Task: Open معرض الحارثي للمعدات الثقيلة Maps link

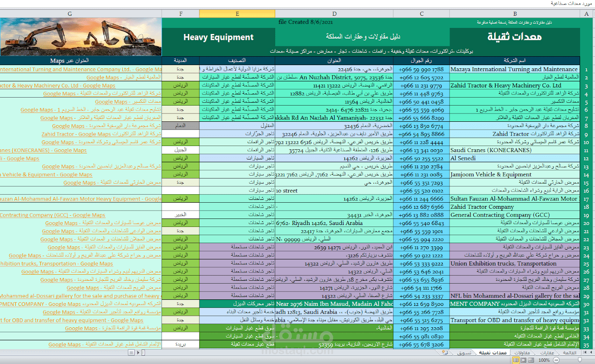Action: pos(112,183)
